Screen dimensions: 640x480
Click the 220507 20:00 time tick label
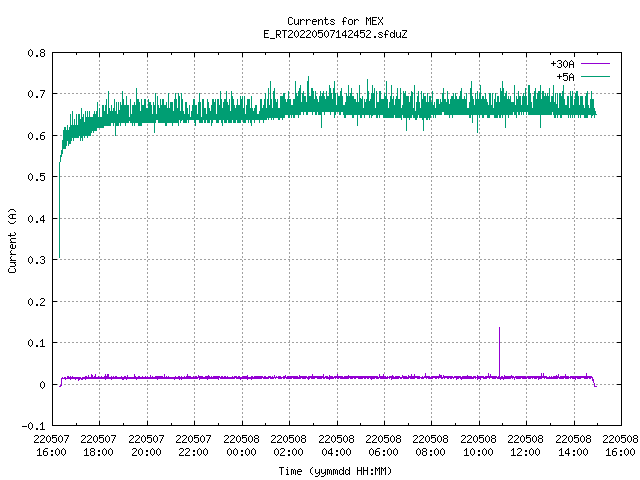coord(146,445)
